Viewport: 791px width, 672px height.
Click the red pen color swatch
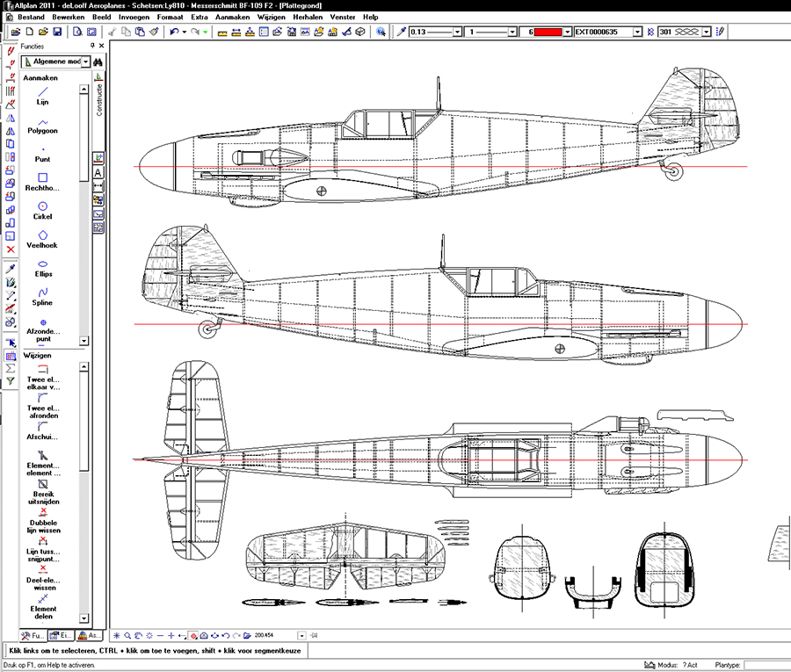[x=548, y=32]
